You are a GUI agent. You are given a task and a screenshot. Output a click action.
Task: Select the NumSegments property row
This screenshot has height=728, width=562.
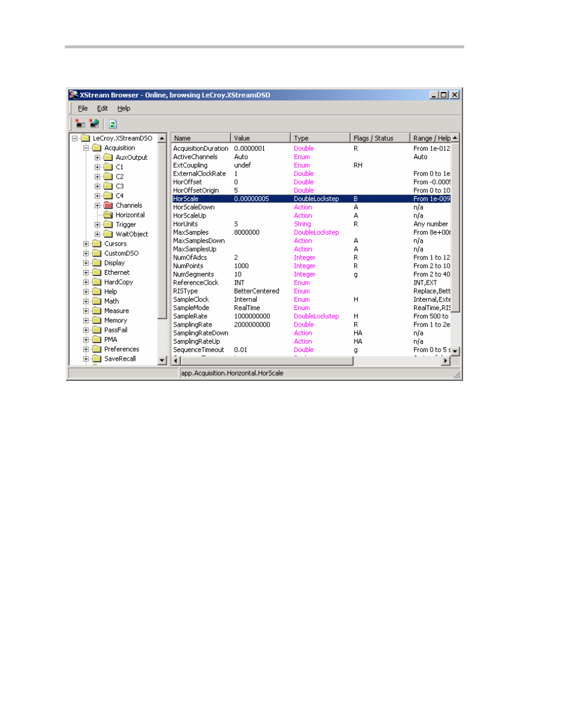311,274
